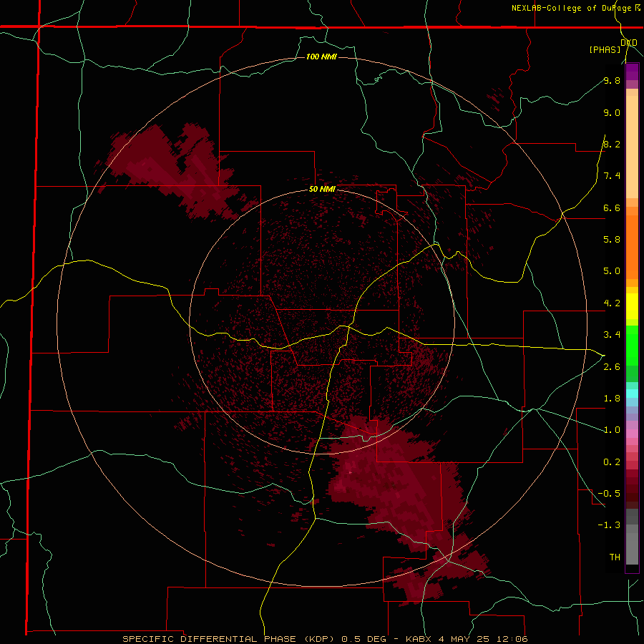Image resolution: width=644 pixels, height=644 pixels.
Task: Select the 8.2 value on color scale
Action: point(612,144)
